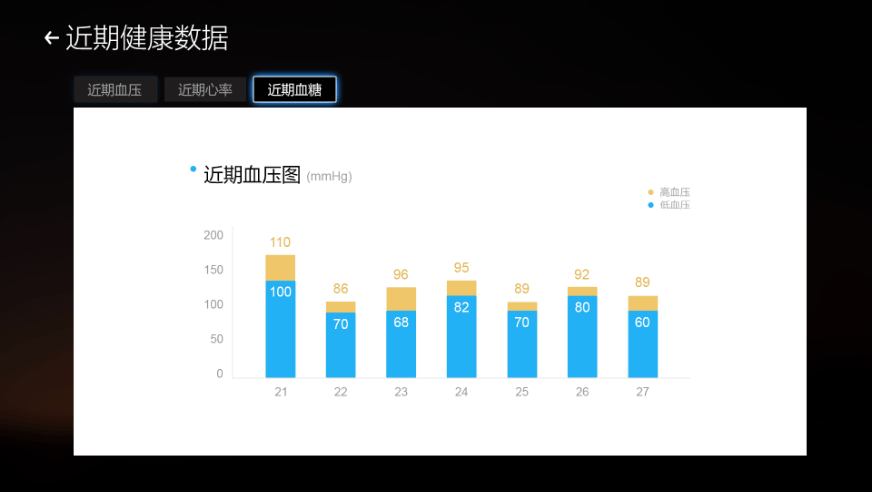Click the orange bar segment for day 23
This screenshot has width=872, height=492.
pyautogui.click(x=401, y=298)
